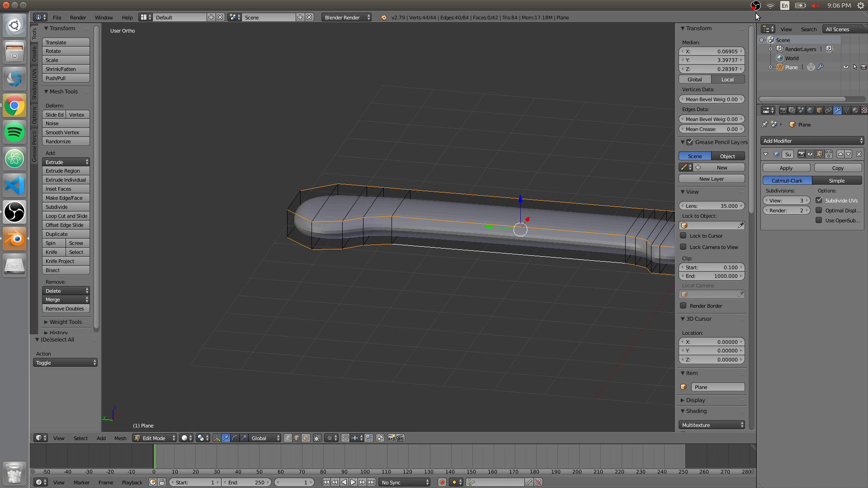Open the Edit Mode selector dropdown

click(154, 438)
